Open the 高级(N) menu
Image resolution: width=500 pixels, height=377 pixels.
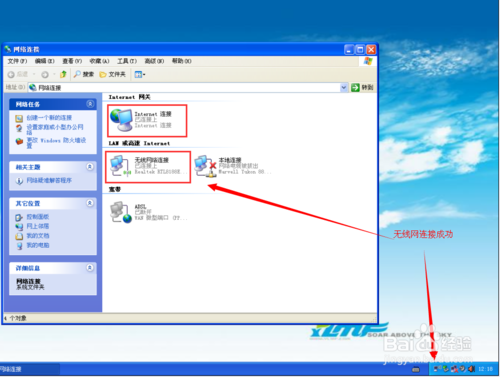coord(154,61)
